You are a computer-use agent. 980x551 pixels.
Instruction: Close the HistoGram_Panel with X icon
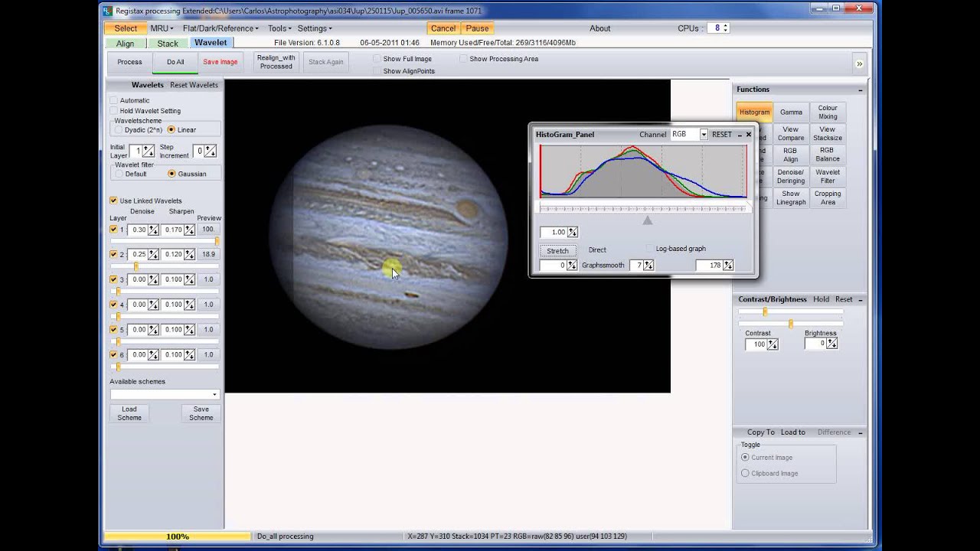(748, 134)
